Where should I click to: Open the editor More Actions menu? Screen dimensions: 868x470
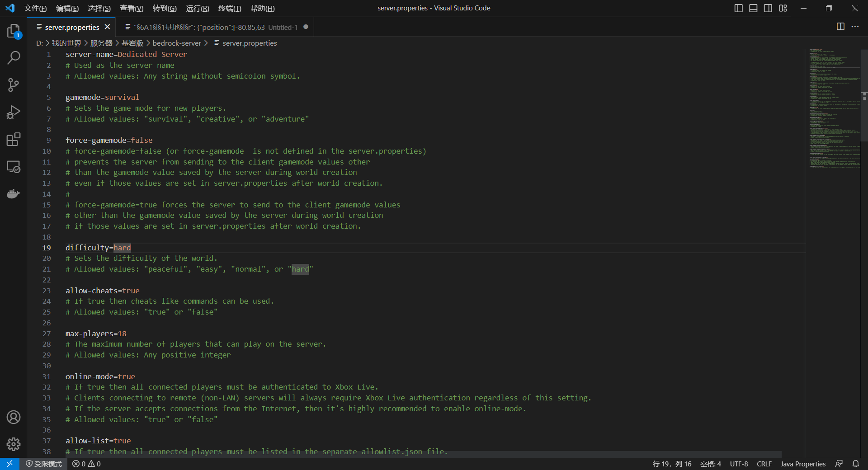point(855,27)
